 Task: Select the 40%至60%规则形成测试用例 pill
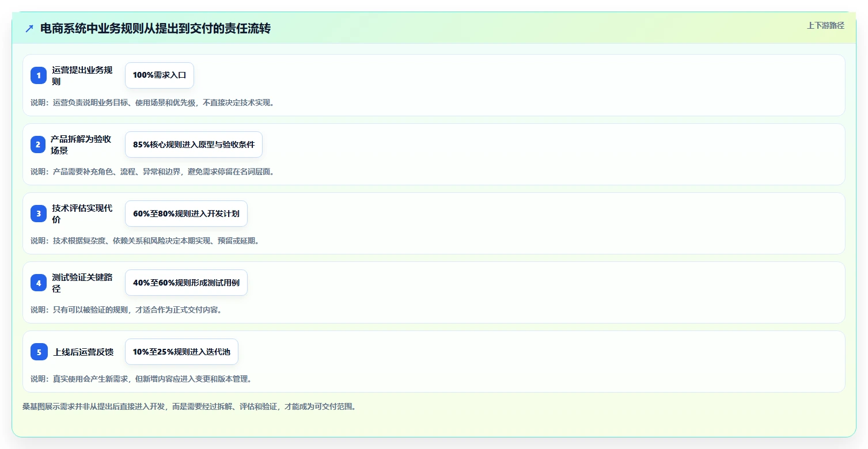pyautogui.click(x=186, y=283)
